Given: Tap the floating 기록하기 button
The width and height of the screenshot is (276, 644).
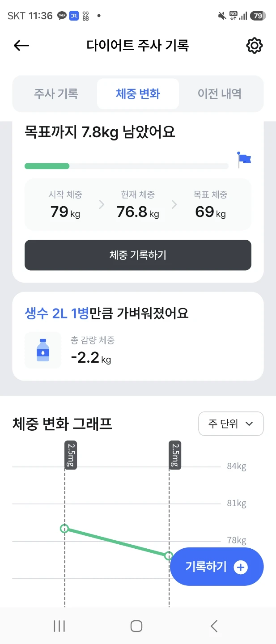Looking at the screenshot, I should 217,567.
